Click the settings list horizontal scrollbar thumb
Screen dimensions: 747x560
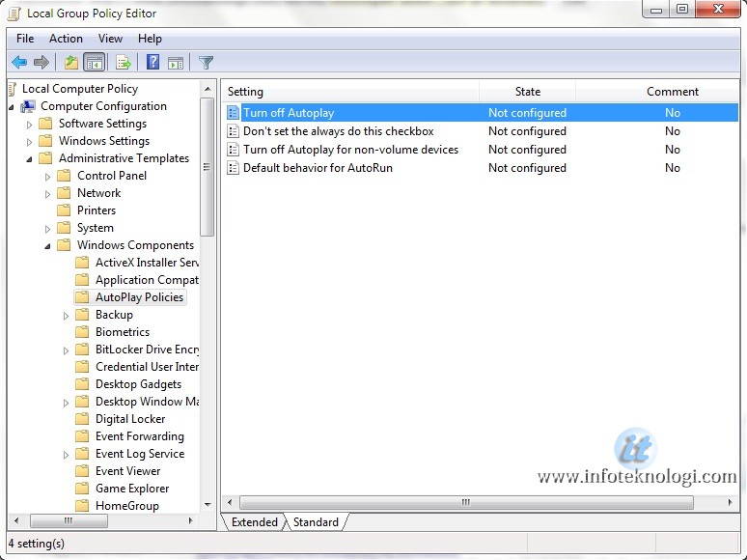click(466, 502)
